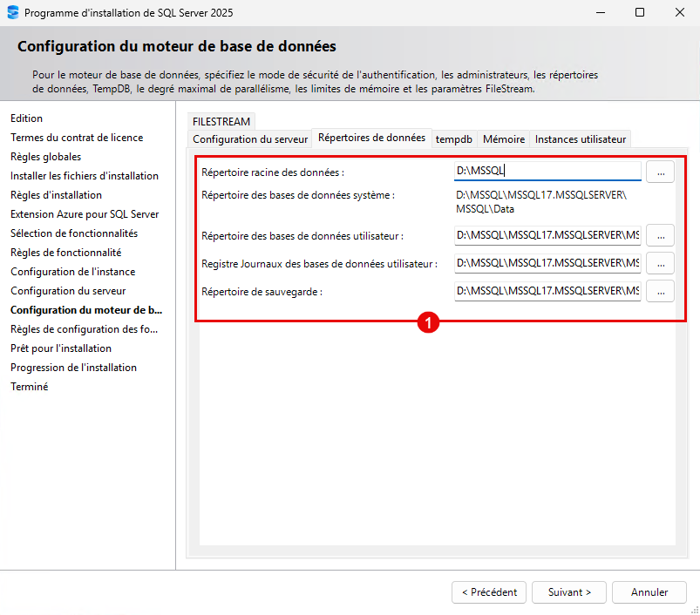
Task: Select the Edition step in the sidebar
Action: [27, 118]
